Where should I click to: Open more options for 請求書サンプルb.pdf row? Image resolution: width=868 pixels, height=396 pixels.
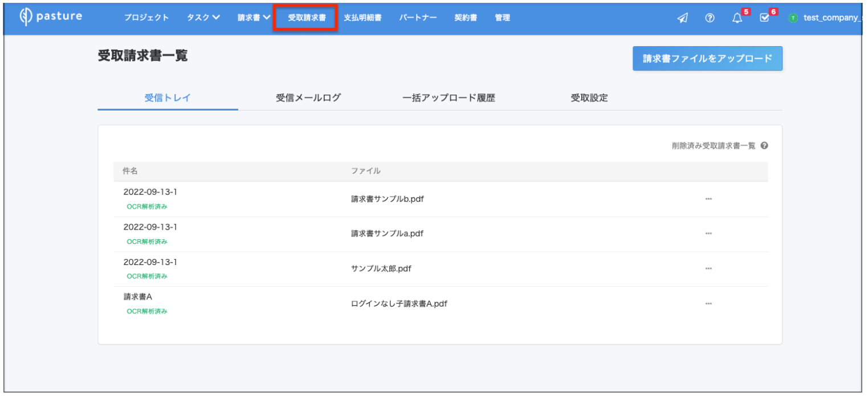[x=708, y=199]
